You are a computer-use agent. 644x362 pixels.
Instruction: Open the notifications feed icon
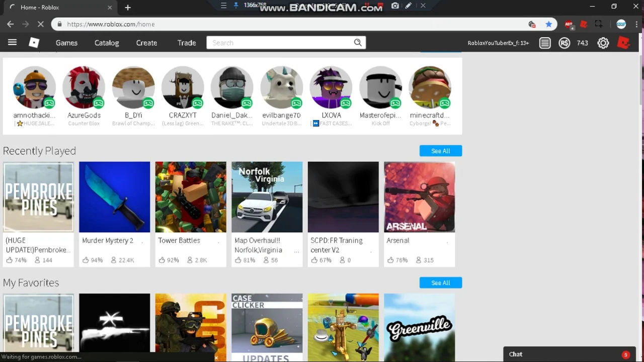coord(545,43)
